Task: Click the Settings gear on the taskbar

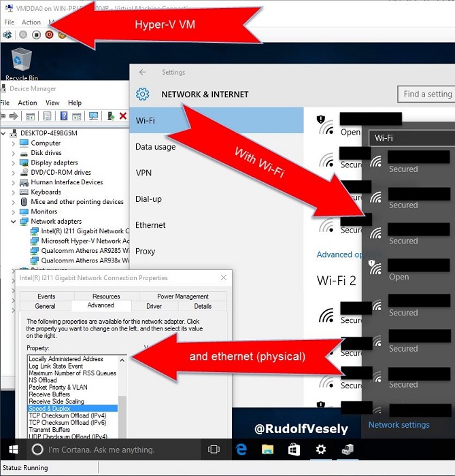Action: click(320, 449)
